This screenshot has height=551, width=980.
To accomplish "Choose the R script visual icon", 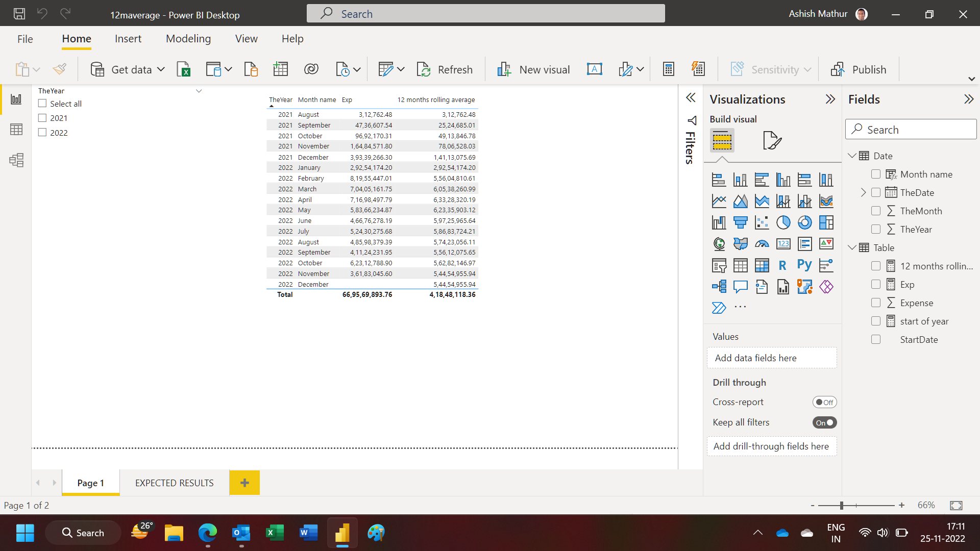I will (783, 265).
